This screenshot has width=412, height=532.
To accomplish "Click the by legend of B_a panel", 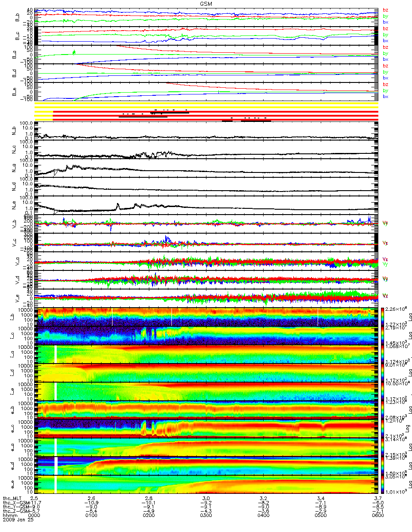I will [385, 53].
